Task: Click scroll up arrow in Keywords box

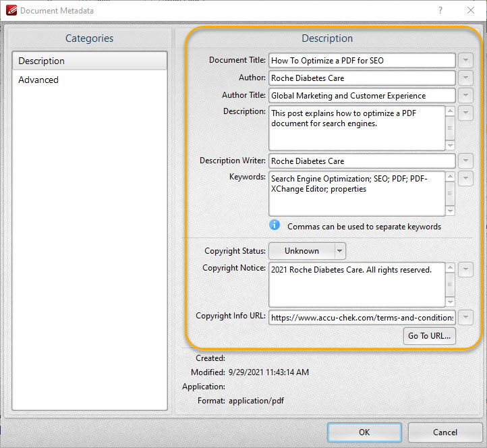Action: tap(450, 177)
